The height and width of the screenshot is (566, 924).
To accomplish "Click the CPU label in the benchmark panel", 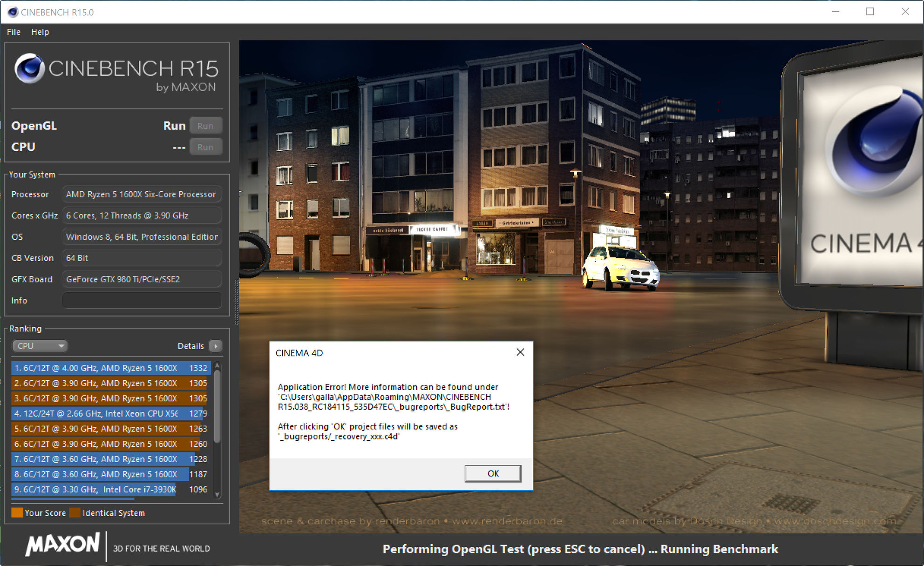I will point(23,147).
